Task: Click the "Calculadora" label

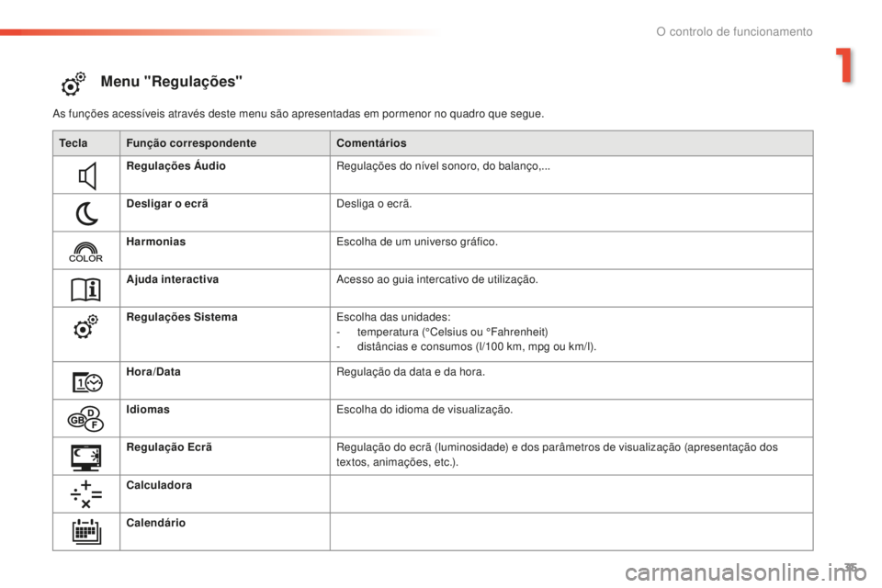Action: tap(159, 485)
